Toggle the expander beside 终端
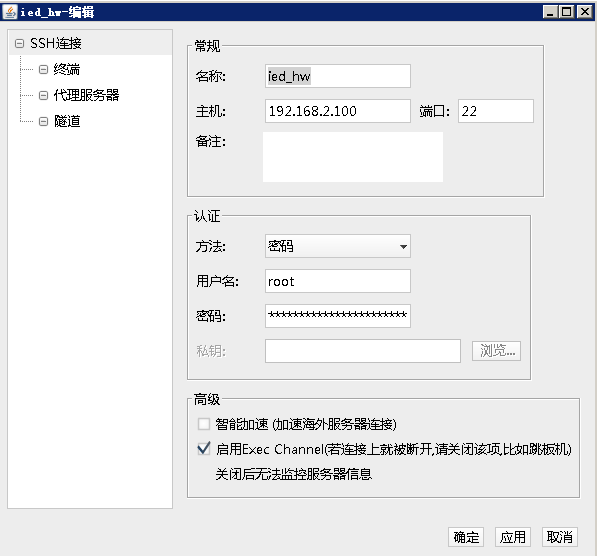Viewport: 597px width, 556px height. coord(43,69)
